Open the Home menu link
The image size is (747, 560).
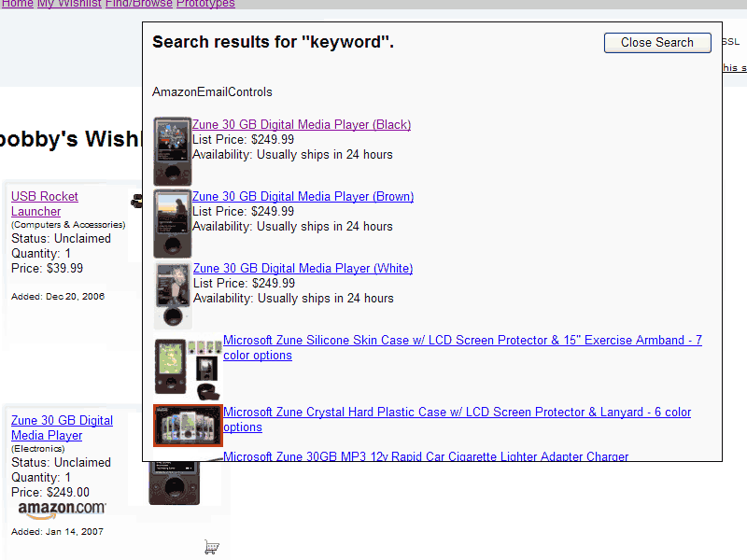tap(18, 4)
